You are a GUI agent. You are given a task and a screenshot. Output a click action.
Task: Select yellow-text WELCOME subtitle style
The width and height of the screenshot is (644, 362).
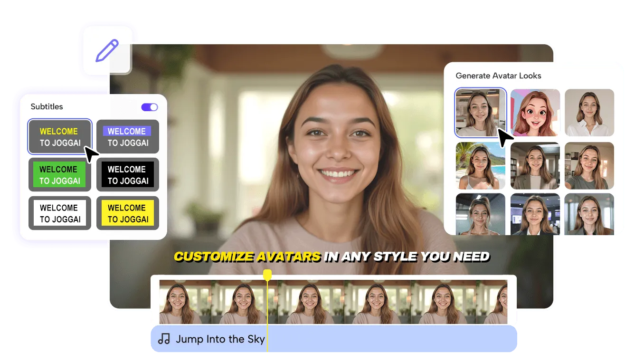click(59, 137)
